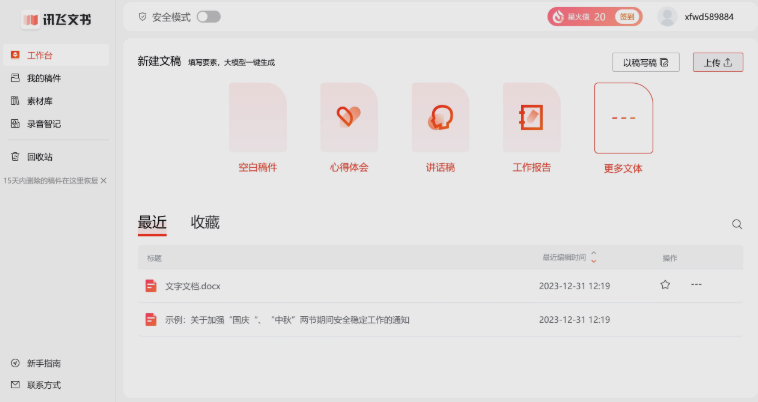758x402 pixels.
Task: Go to 素材库 in sidebar
Action: [40, 101]
